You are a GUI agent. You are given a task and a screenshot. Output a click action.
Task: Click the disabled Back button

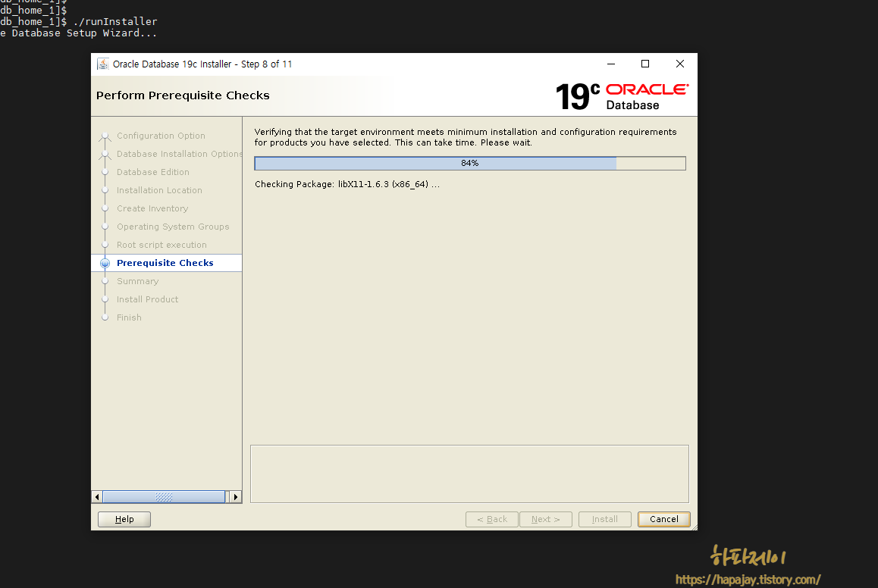(x=491, y=519)
